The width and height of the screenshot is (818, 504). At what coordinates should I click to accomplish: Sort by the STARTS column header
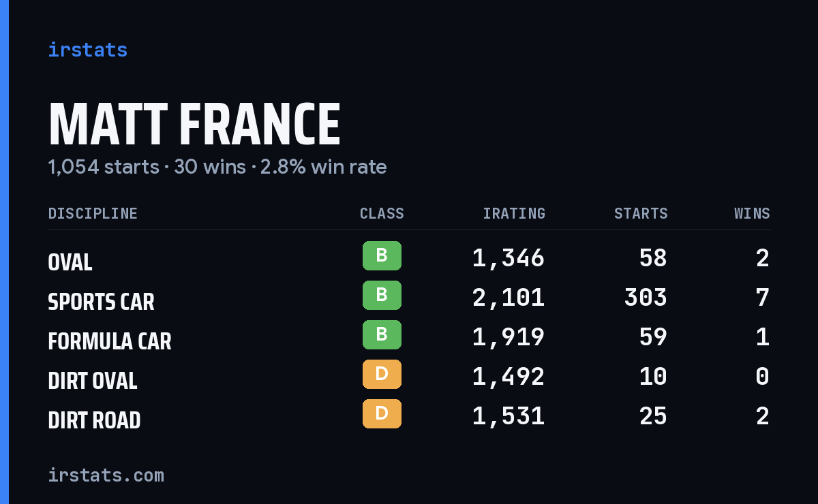point(641,214)
